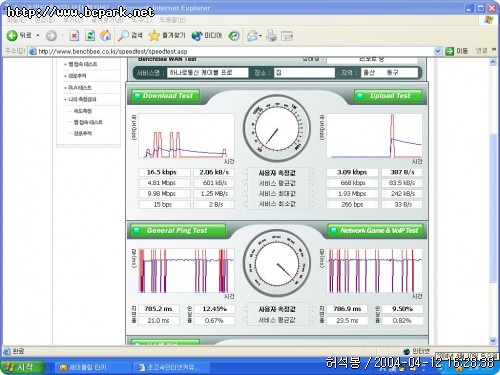Image resolution: width=500 pixels, height=375 pixels.
Task: Click the 서비스명 field with 하나로통신 케이블 프로
Action: click(207, 72)
